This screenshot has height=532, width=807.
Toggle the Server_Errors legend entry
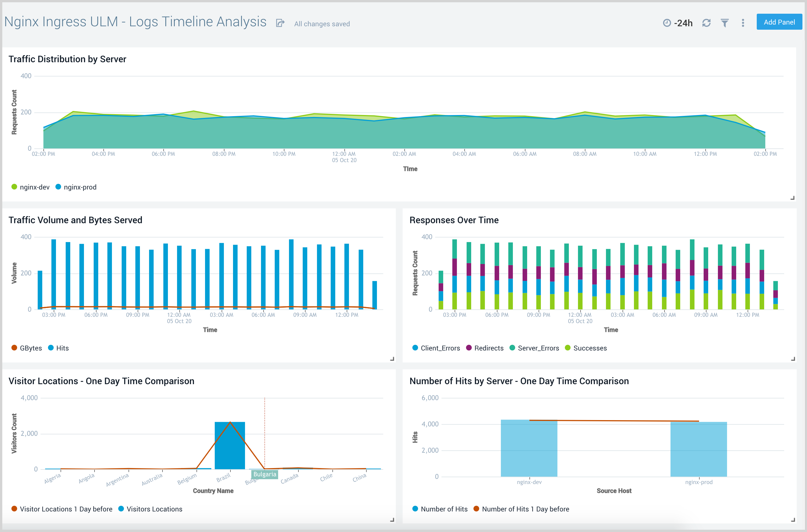click(534, 348)
